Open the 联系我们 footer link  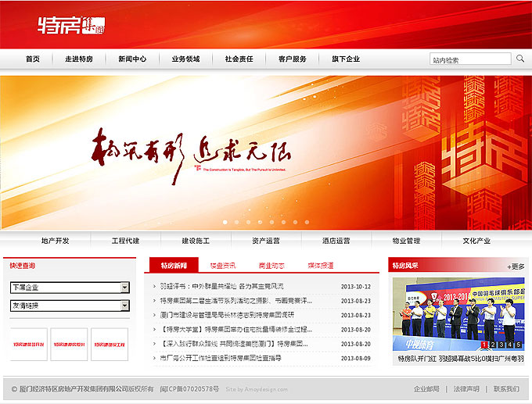(x=505, y=388)
